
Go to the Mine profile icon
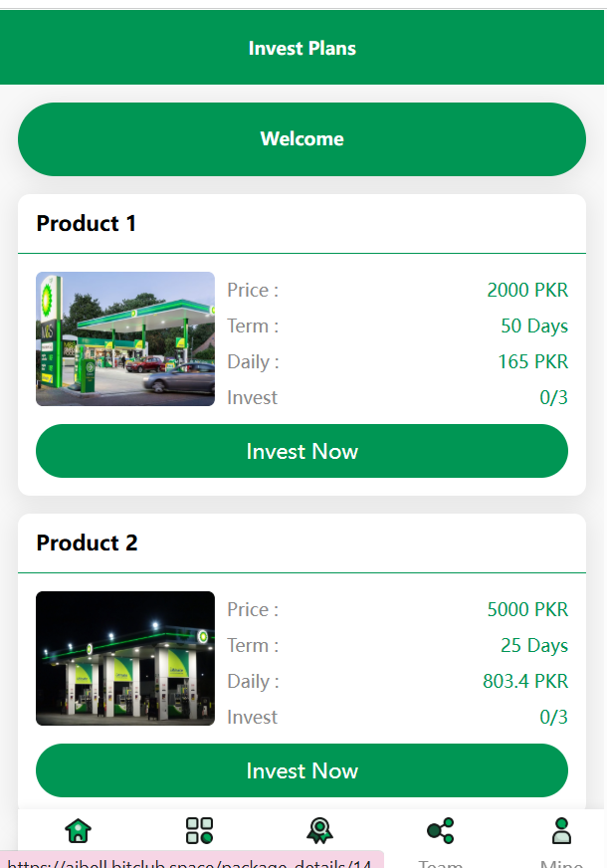click(x=561, y=830)
